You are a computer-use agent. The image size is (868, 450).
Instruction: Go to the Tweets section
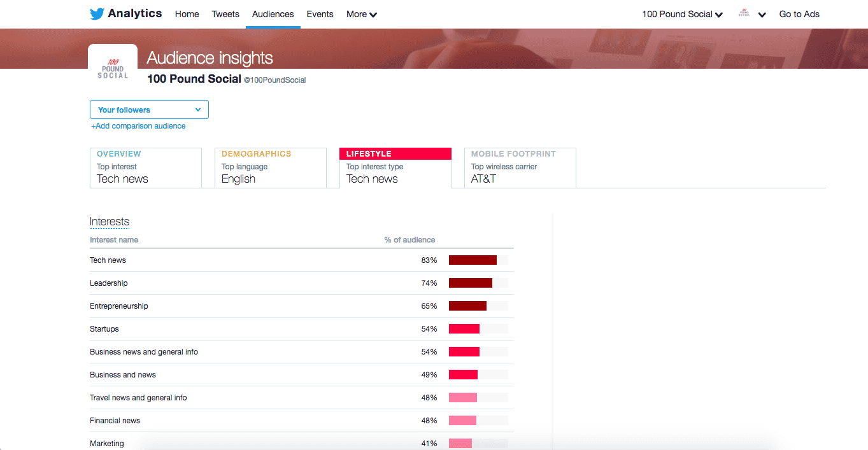click(x=225, y=14)
